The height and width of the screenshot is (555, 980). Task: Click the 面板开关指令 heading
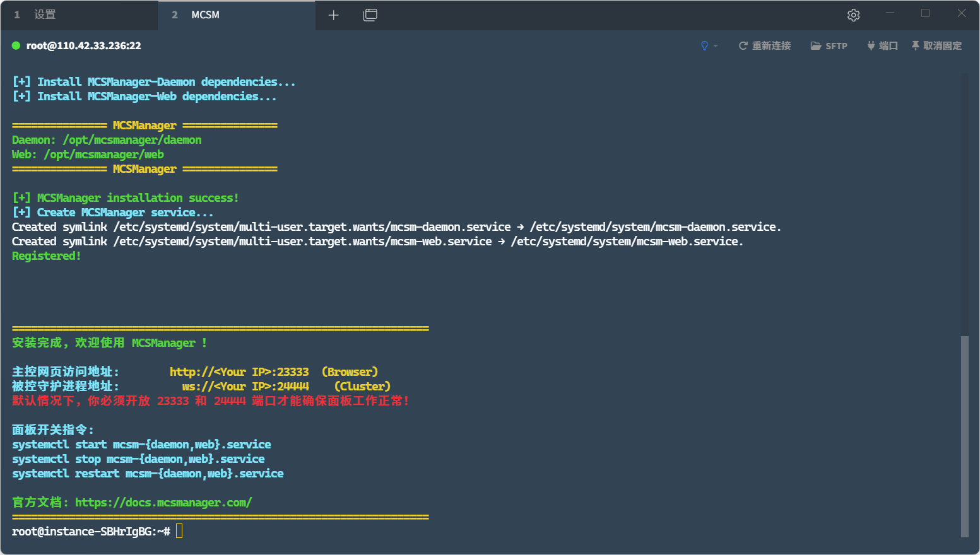pos(53,430)
